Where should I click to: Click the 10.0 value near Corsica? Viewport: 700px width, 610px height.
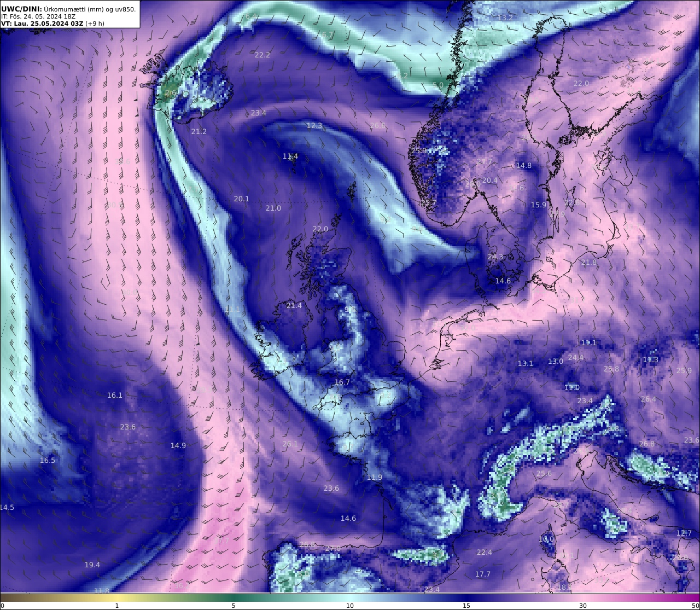pyautogui.click(x=546, y=539)
